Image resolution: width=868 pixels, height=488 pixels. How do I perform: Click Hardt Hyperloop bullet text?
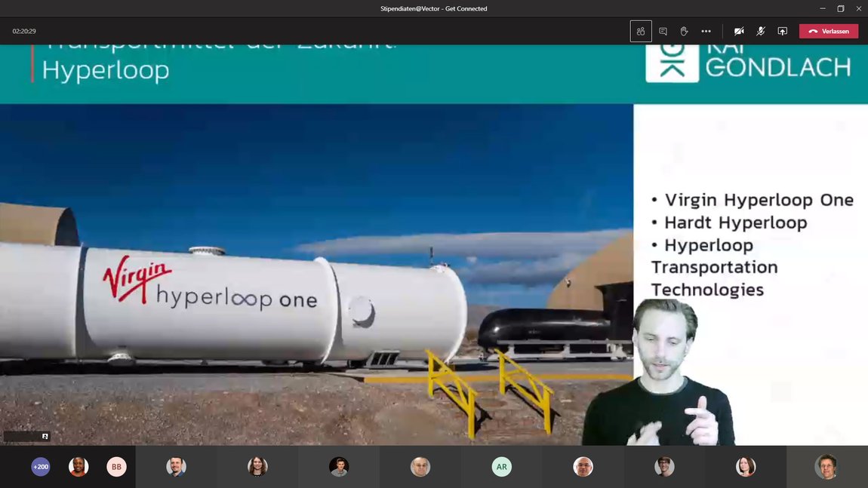[736, 223]
